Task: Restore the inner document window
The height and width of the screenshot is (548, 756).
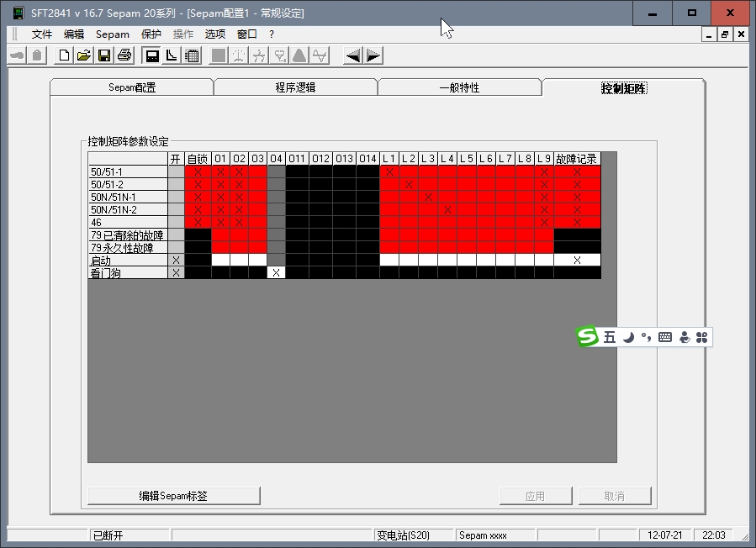Action: (725, 34)
